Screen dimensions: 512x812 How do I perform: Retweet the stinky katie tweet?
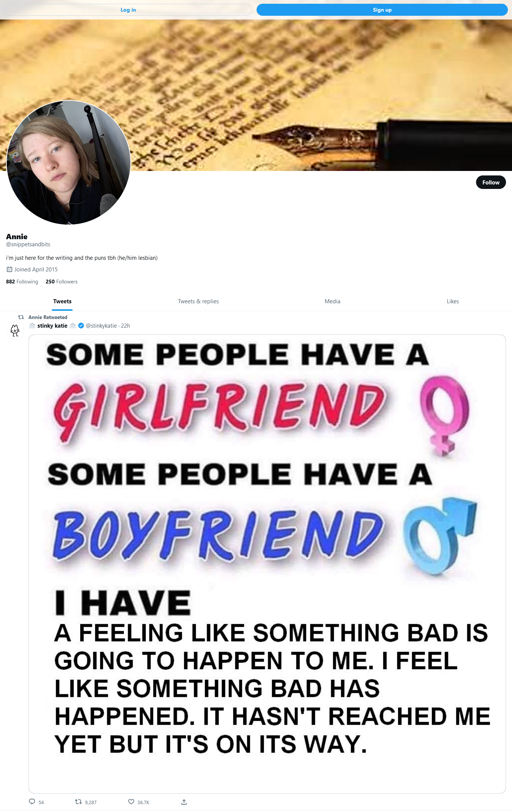pyautogui.click(x=78, y=802)
